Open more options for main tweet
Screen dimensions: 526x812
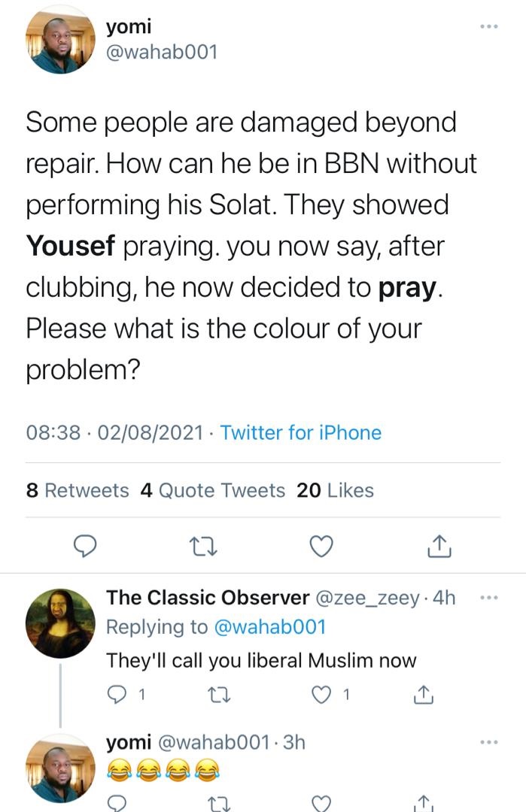coord(489,26)
